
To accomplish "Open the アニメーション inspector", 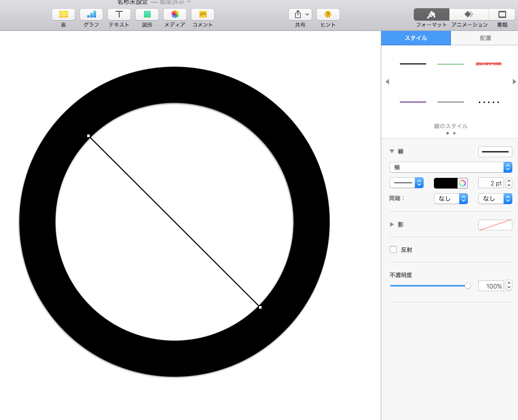I will pos(469,14).
